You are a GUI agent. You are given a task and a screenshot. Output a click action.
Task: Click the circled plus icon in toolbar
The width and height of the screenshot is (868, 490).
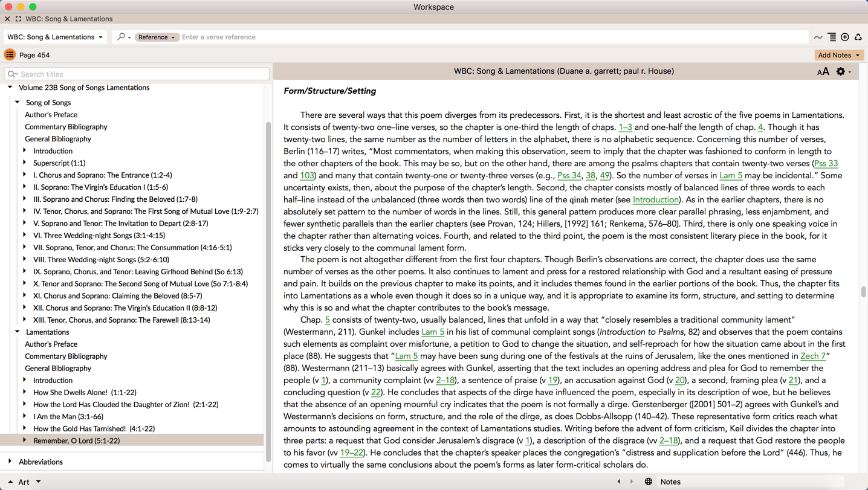[x=845, y=37]
